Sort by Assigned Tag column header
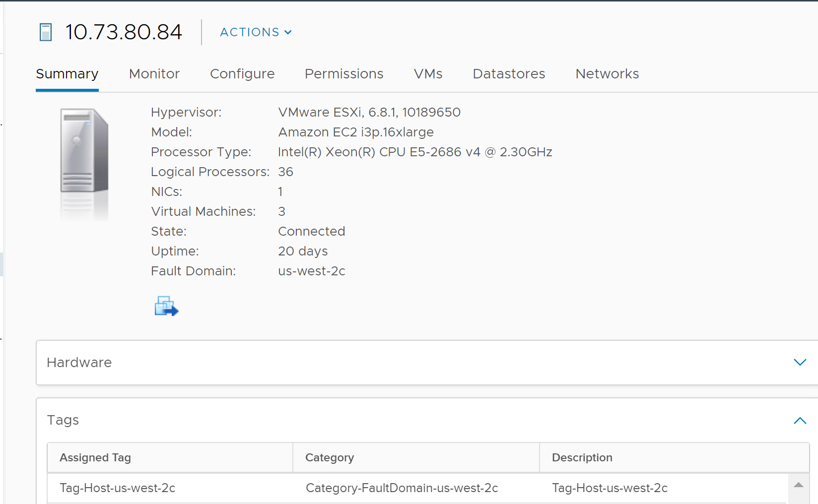The height and width of the screenshot is (504, 818). tap(95, 457)
